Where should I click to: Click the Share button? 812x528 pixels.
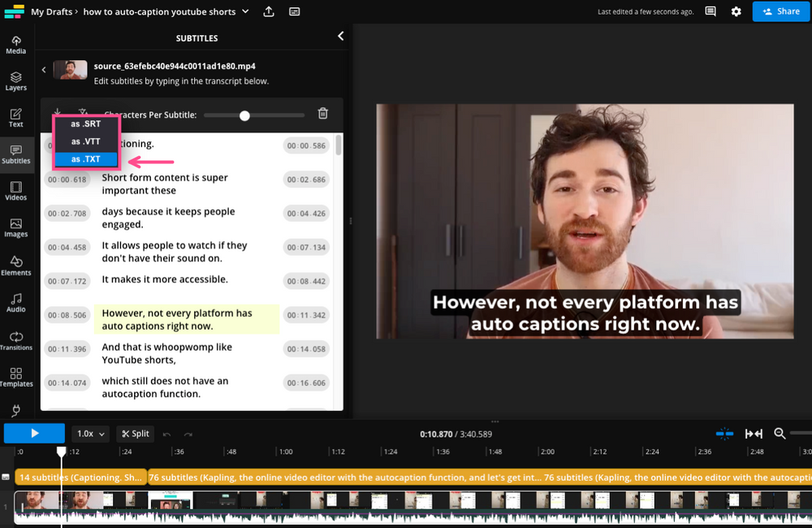click(x=781, y=11)
